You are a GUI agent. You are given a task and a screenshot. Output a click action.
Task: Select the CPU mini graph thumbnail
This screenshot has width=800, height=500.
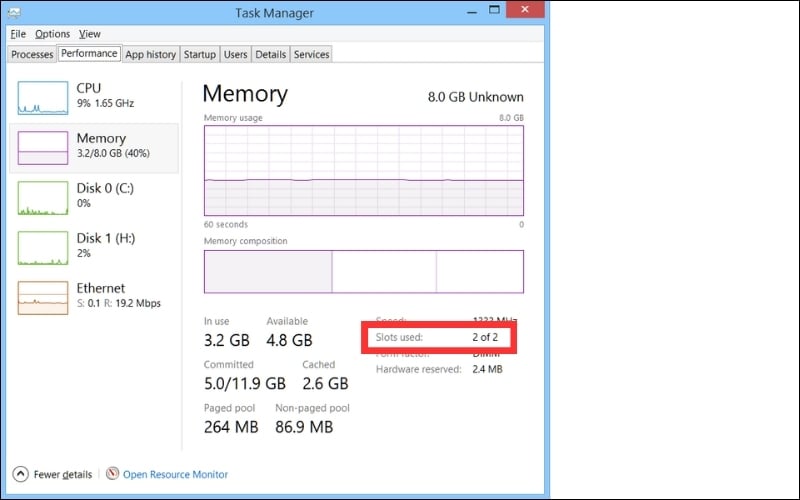pos(43,97)
